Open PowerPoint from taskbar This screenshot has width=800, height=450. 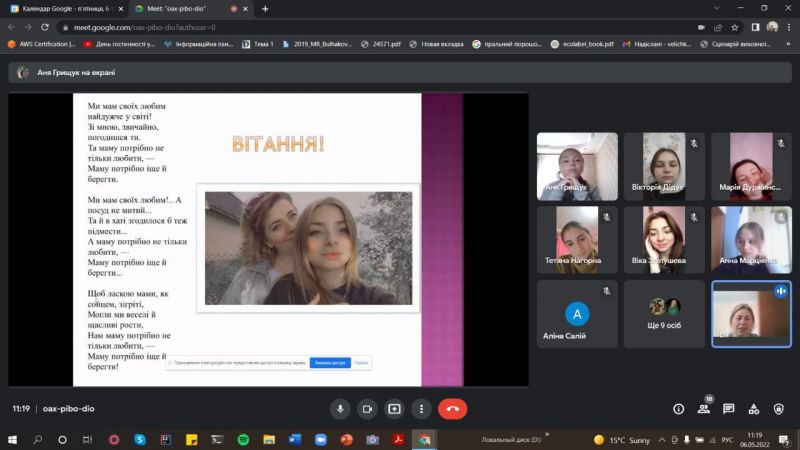point(346,439)
